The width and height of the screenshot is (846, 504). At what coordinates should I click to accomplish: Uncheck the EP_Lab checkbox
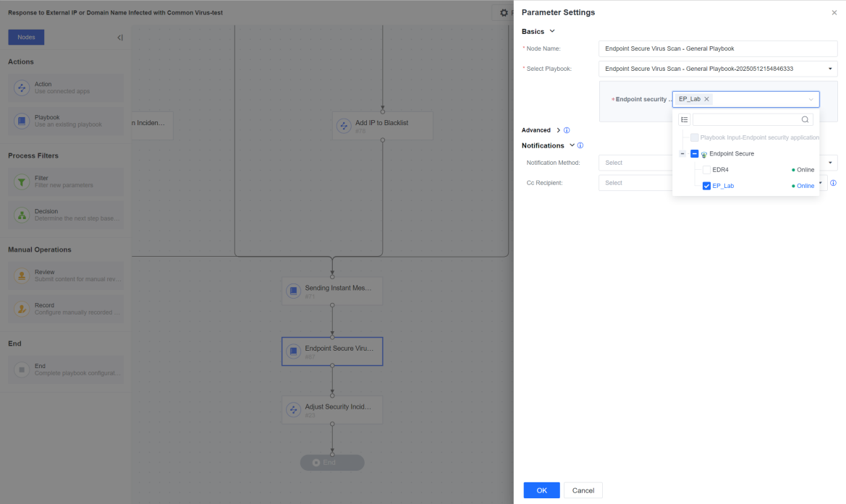[706, 186]
